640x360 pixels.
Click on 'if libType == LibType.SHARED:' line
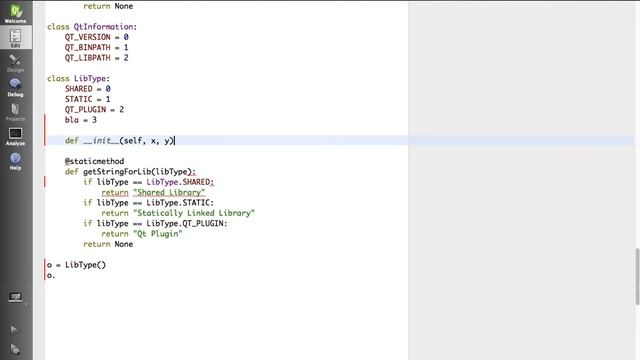[x=149, y=182]
